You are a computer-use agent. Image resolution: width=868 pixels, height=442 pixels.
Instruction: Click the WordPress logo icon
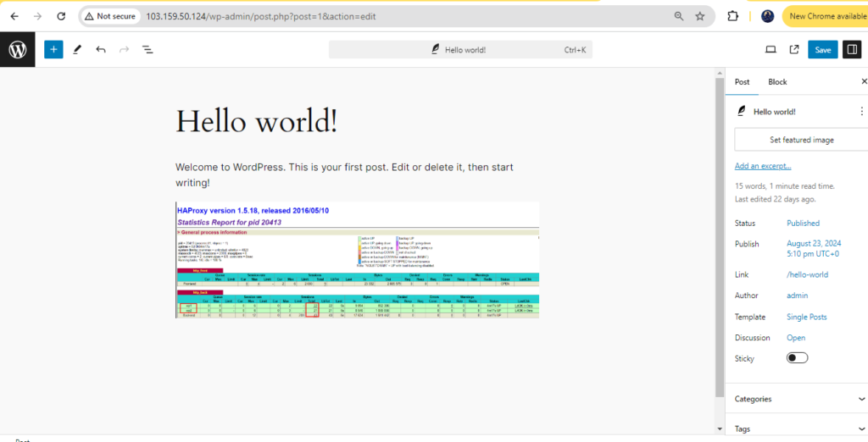(18, 50)
